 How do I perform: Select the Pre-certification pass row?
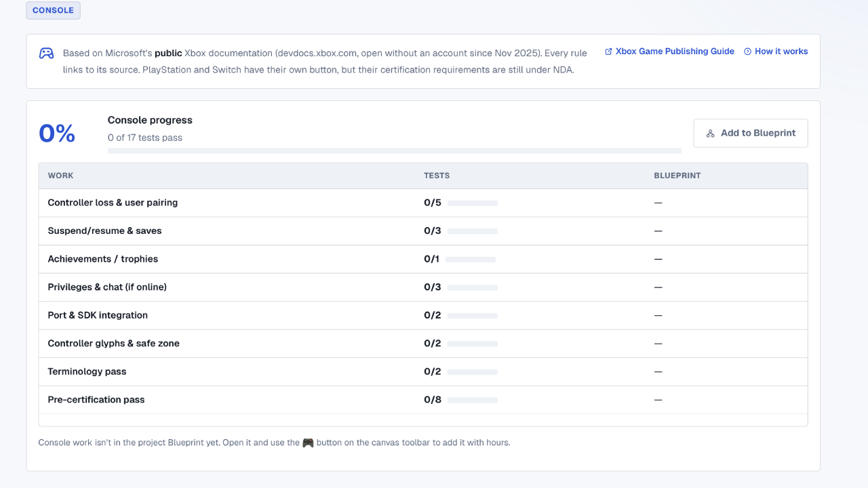coord(423,400)
